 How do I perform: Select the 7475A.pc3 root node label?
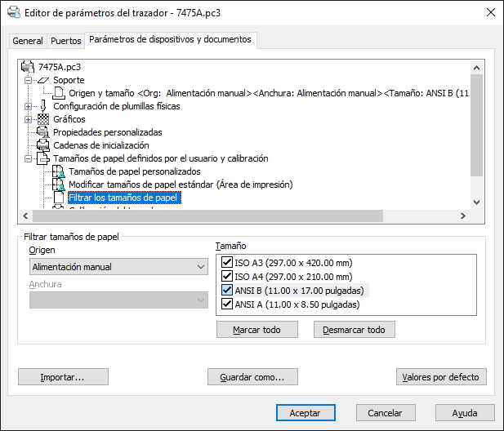click(x=60, y=67)
